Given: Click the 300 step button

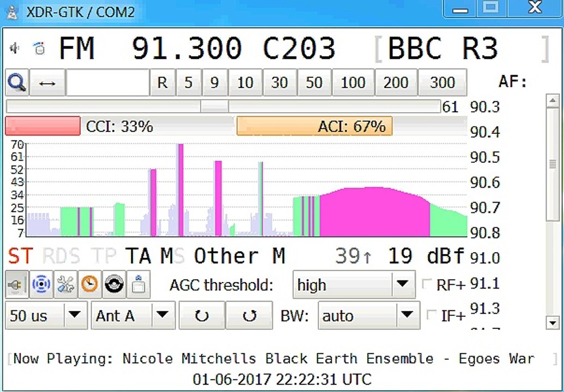Looking at the screenshot, I should [442, 83].
